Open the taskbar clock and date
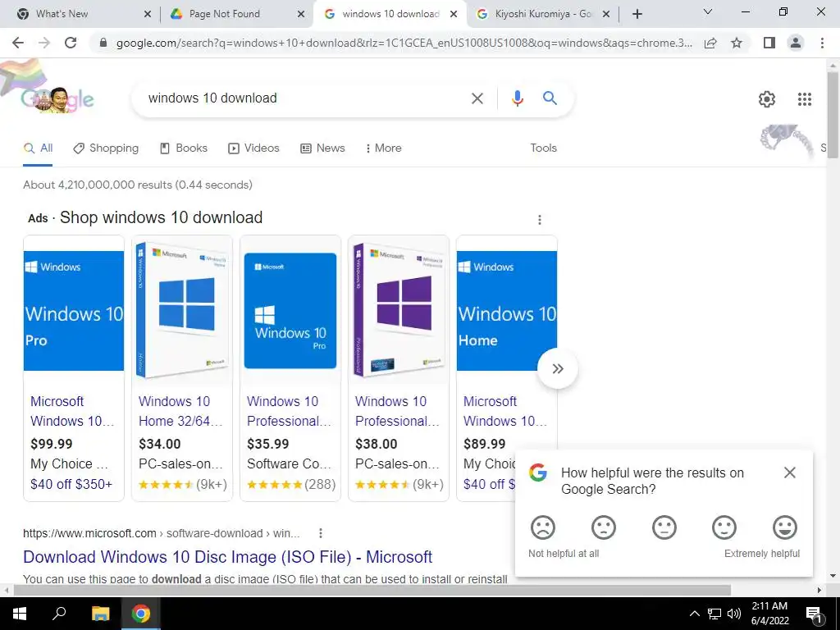This screenshot has height=630, width=840. coord(769,614)
